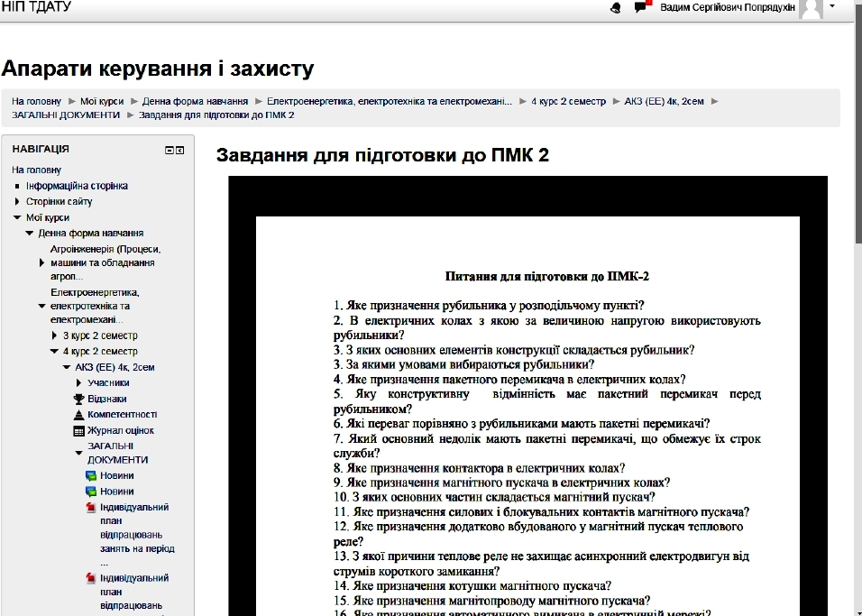Open Компетентності link
This screenshot has height=616, width=862.
coord(122,415)
